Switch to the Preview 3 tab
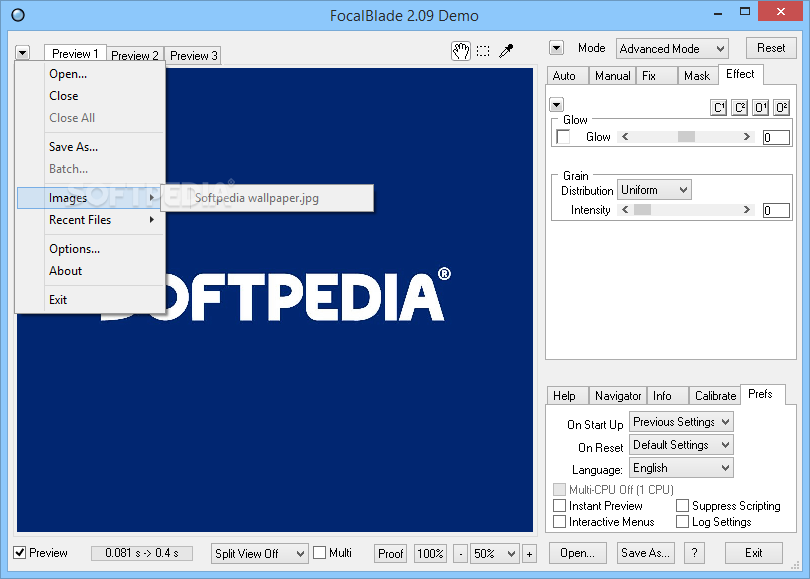The width and height of the screenshot is (810, 579). (193, 55)
